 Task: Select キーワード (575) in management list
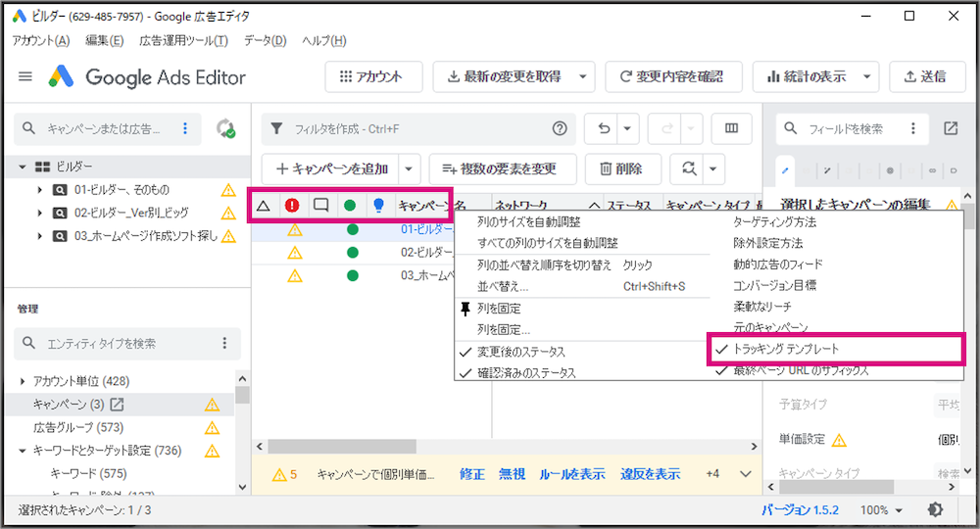point(89,473)
